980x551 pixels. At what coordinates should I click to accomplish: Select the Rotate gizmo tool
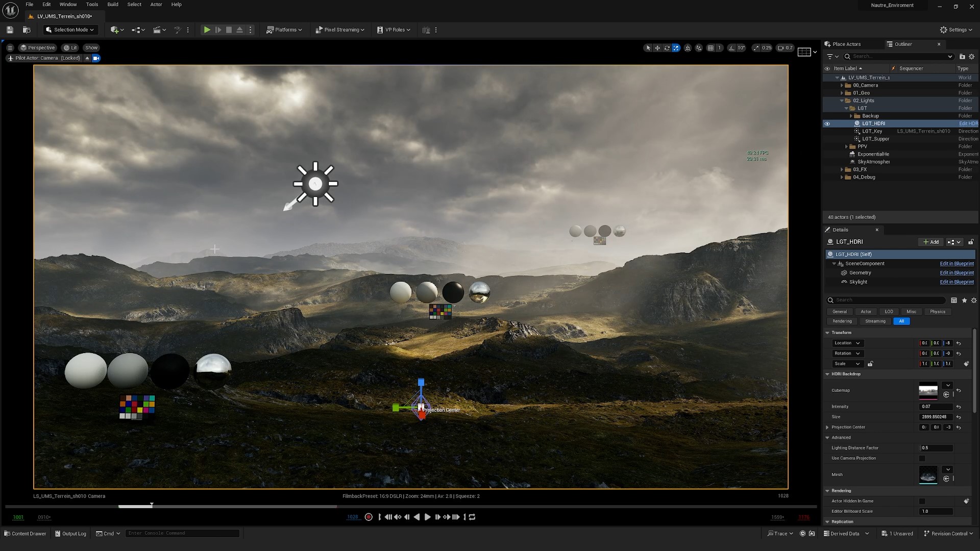(x=667, y=48)
